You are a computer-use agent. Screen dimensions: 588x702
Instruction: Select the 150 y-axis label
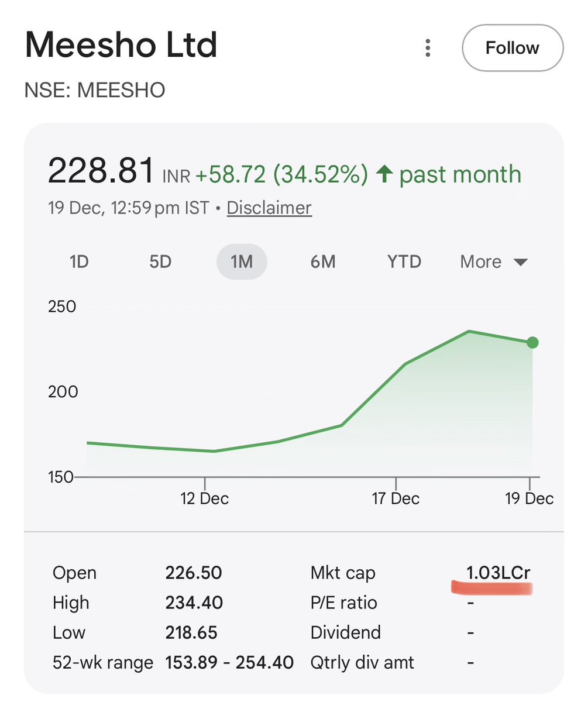pos(61,477)
